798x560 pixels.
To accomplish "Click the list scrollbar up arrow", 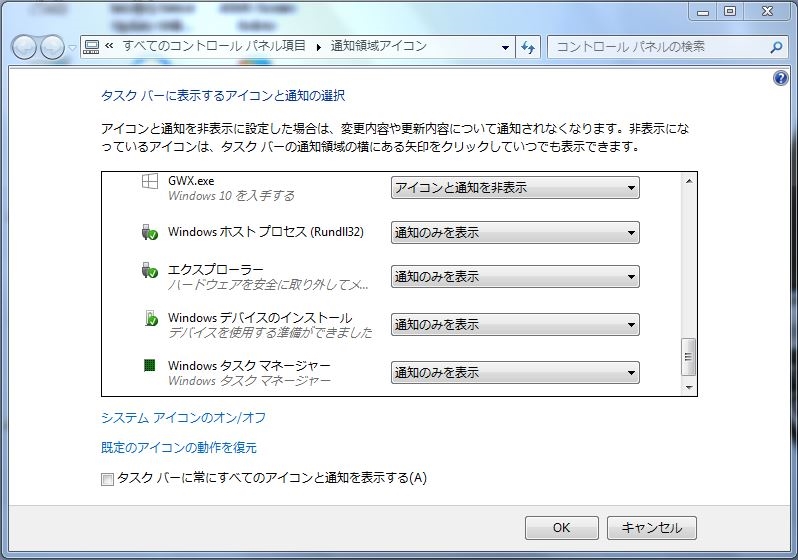I will tap(689, 181).
